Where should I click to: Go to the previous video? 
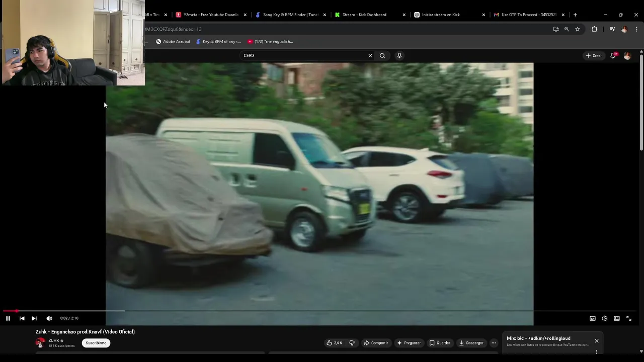pos(22,318)
